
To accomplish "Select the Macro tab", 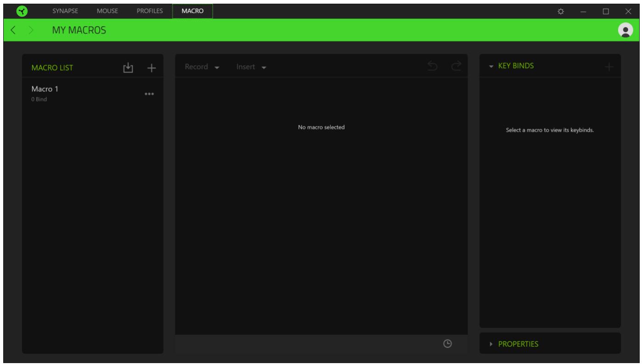I will (x=193, y=11).
